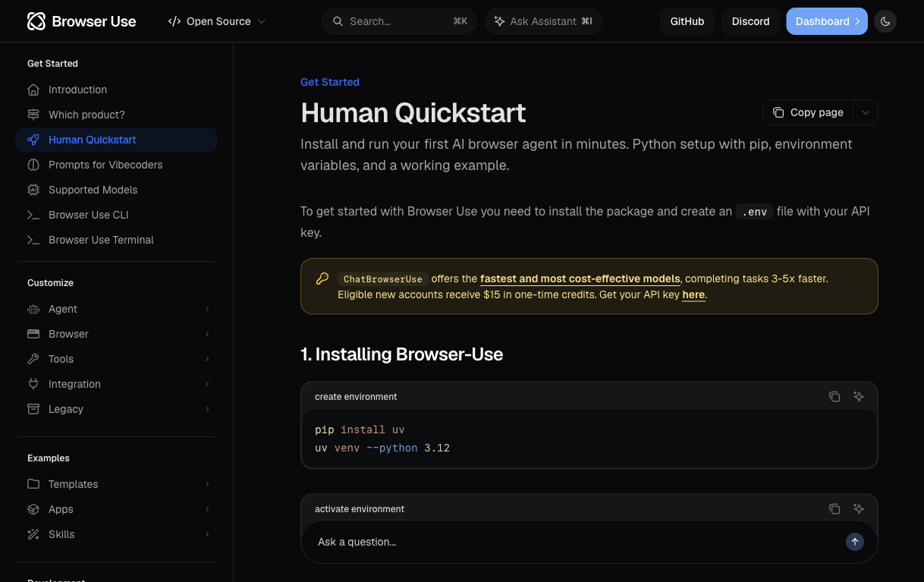
Task: Open Supported Models page
Action: [117, 190]
